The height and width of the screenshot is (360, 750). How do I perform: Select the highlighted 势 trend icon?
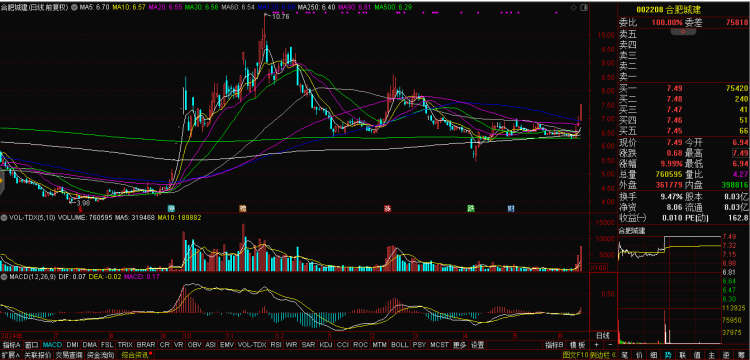[668, 355]
